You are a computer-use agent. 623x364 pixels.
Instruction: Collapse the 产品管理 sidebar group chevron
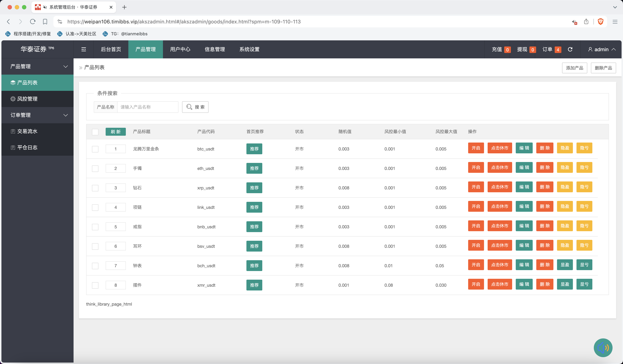65,66
